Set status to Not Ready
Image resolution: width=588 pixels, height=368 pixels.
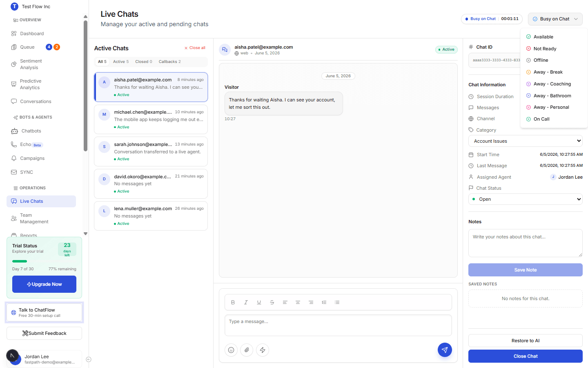(x=554, y=49)
